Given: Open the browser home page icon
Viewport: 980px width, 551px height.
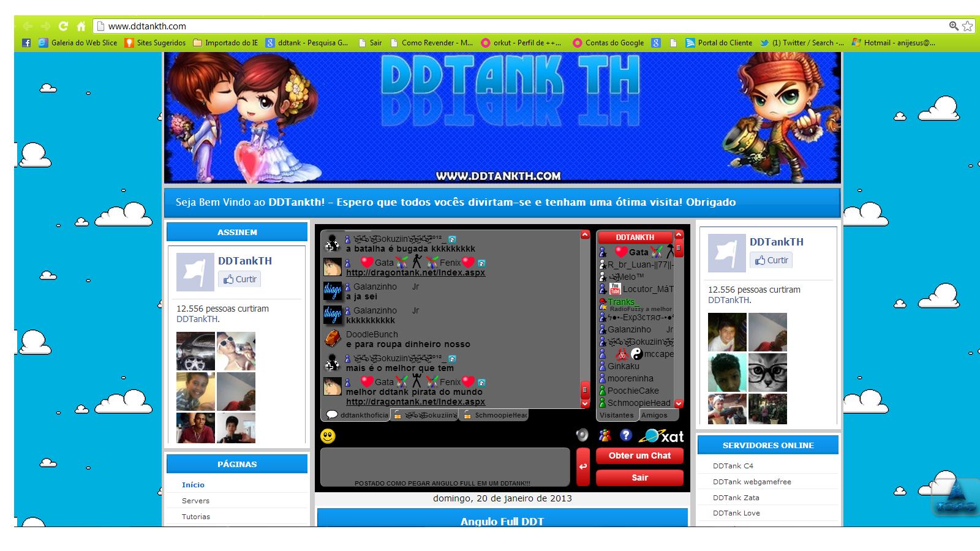Looking at the screenshot, I should (81, 26).
